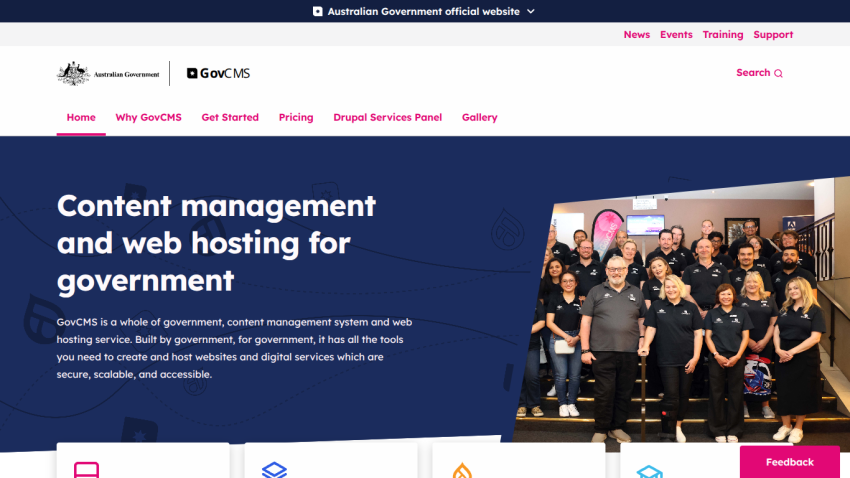
Task: Open the News link
Action: pos(636,35)
